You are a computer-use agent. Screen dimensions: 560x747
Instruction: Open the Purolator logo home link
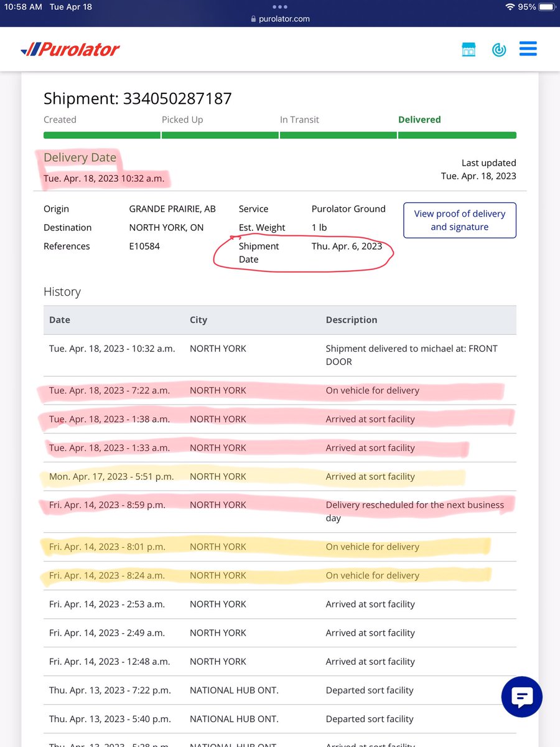click(70, 49)
